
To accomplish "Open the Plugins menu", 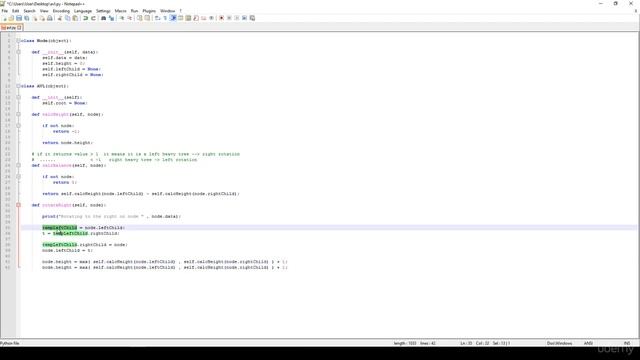I will 149,11.
